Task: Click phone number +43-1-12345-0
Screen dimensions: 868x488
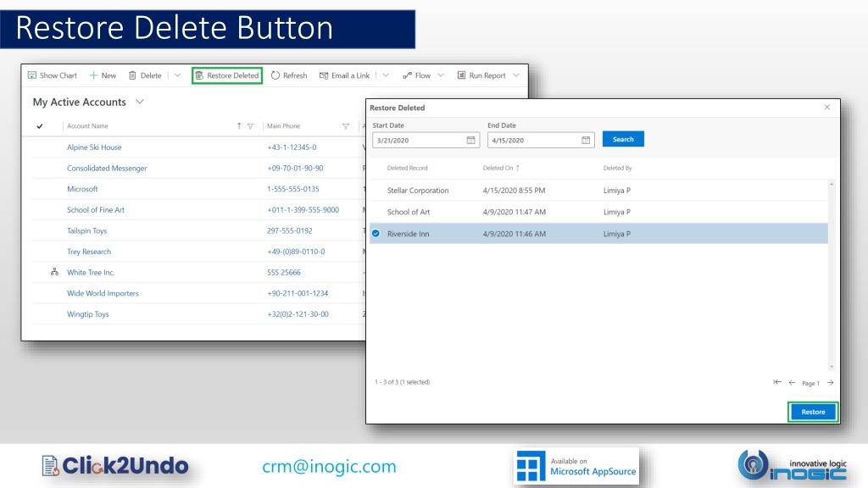Action: 292,147
